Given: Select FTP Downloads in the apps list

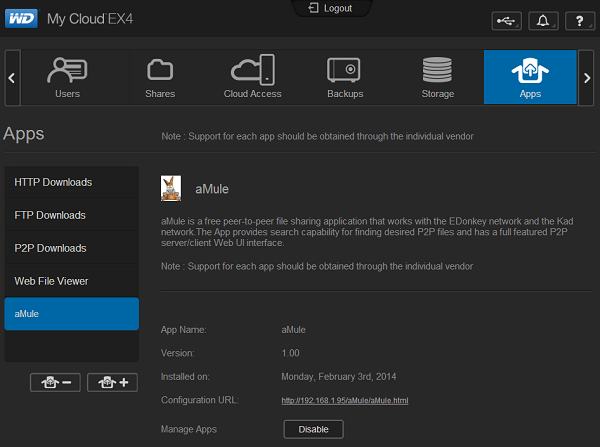Looking at the screenshot, I should [x=72, y=215].
